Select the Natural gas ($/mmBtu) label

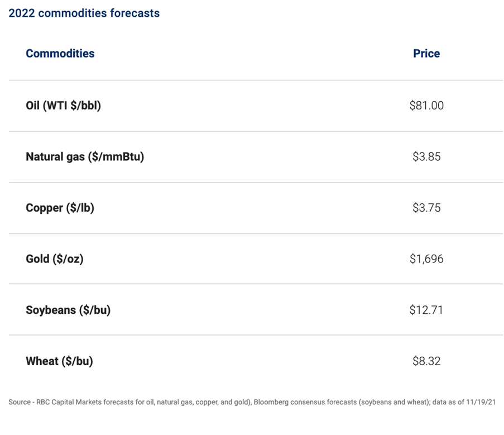click(x=85, y=156)
